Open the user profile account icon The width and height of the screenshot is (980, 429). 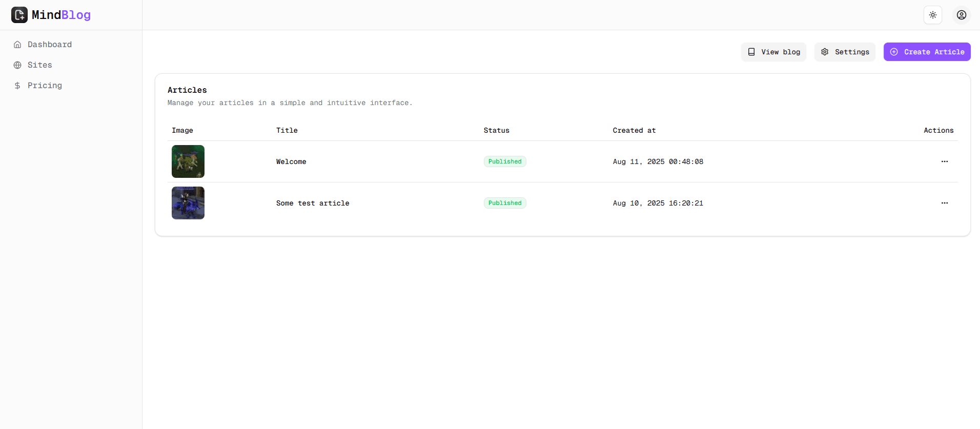pos(962,15)
